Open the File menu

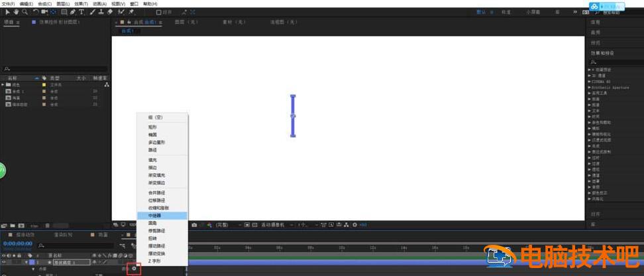pos(8,4)
